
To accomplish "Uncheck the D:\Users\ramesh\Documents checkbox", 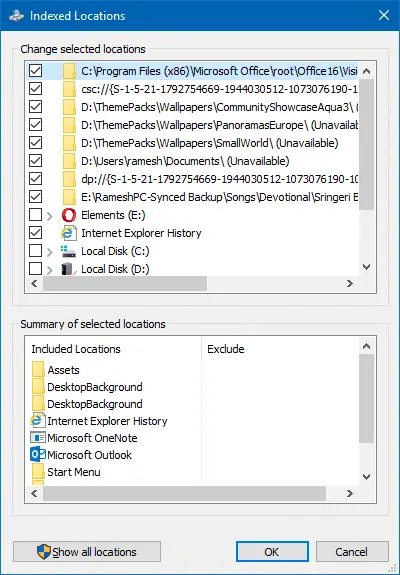I will pyautogui.click(x=36, y=161).
